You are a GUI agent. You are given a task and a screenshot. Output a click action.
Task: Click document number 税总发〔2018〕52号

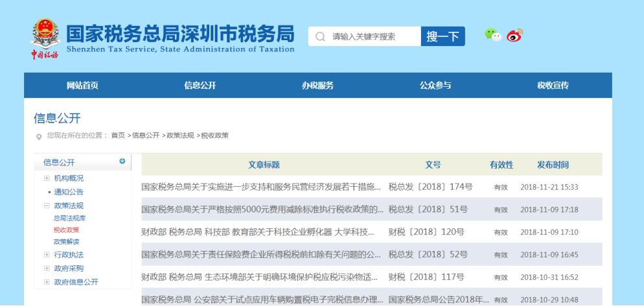click(x=428, y=254)
